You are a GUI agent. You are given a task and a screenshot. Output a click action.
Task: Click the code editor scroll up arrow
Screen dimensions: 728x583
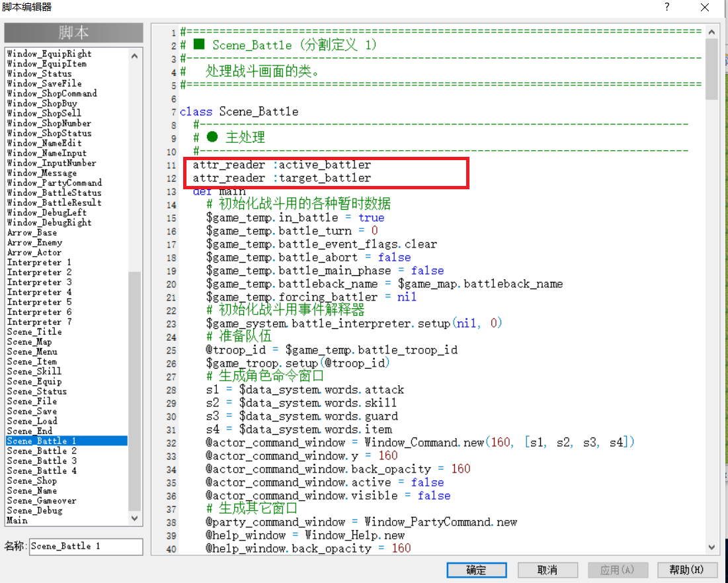pyautogui.click(x=711, y=32)
